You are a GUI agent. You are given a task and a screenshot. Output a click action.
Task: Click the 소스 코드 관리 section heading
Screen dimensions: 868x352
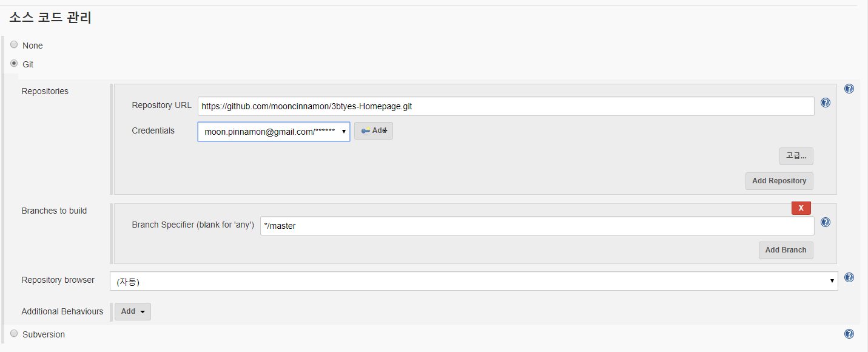click(x=50, y=18)
